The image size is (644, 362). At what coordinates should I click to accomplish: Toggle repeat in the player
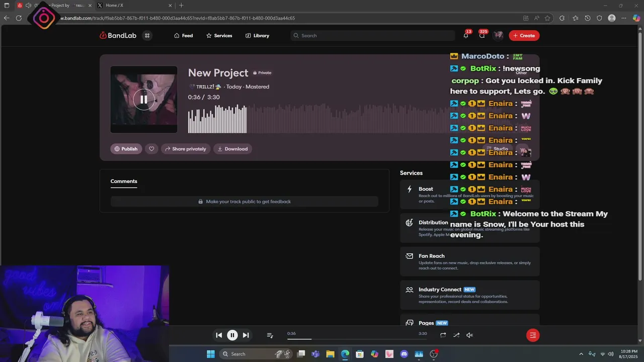coord(443,335)
